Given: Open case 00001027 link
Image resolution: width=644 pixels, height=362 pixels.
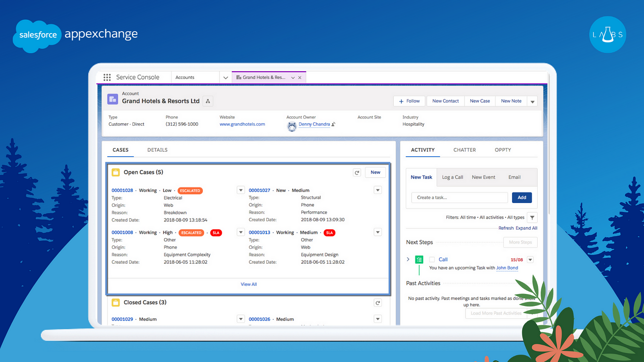Looking at the screenshot, I should pos(259,190).
